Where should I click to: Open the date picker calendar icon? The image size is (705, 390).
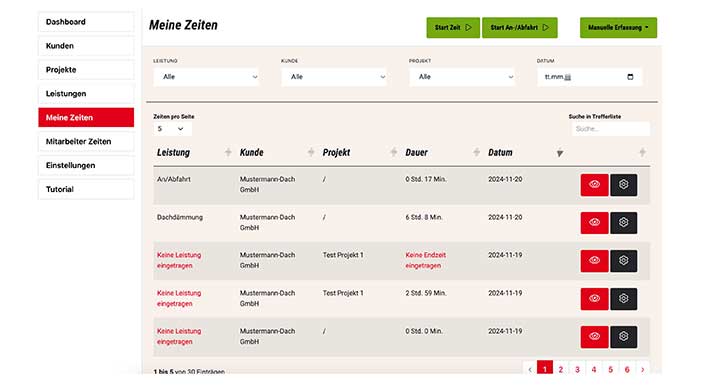630,77
